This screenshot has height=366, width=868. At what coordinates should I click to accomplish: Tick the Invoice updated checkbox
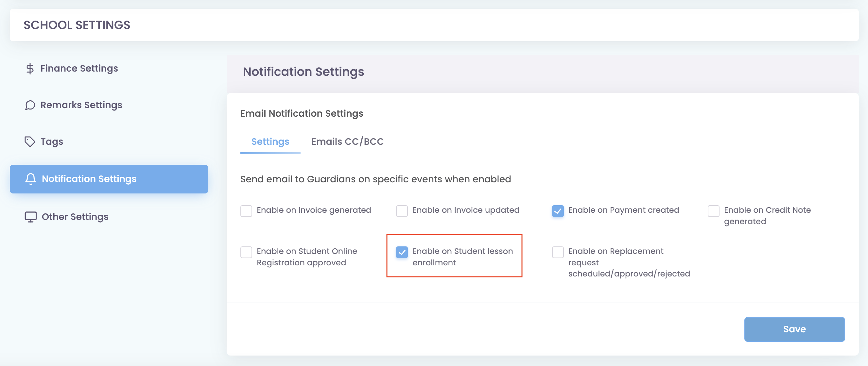pos(402,211)
